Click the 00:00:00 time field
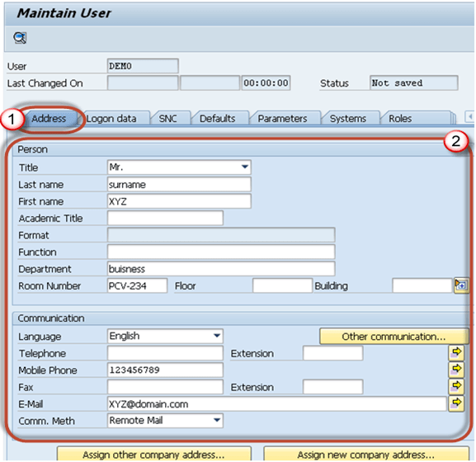 pyautogui.click(x=266, y=82)
